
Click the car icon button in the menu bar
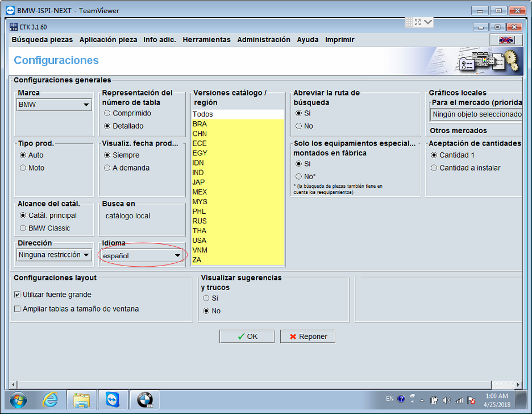coord(506,40)
